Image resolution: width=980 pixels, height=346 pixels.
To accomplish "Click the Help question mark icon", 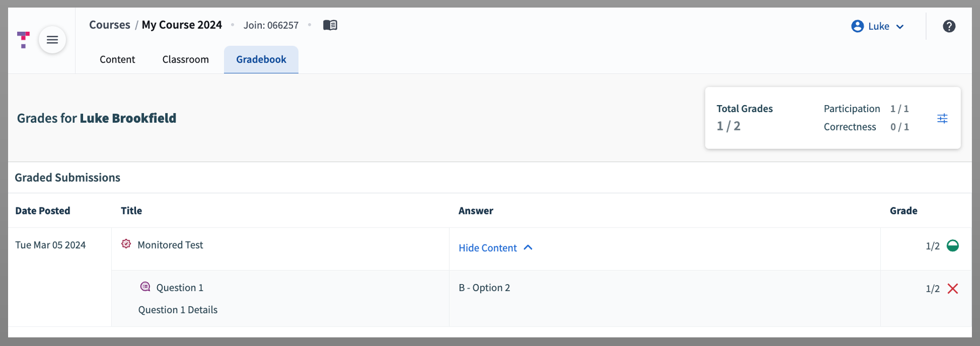I will (x=949, y=26).
